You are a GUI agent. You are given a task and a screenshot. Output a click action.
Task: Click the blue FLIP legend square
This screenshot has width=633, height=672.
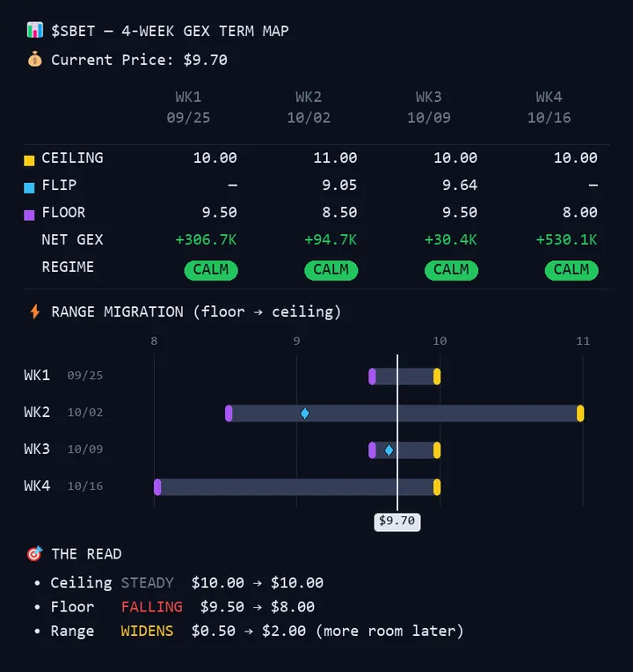(29, 187)
